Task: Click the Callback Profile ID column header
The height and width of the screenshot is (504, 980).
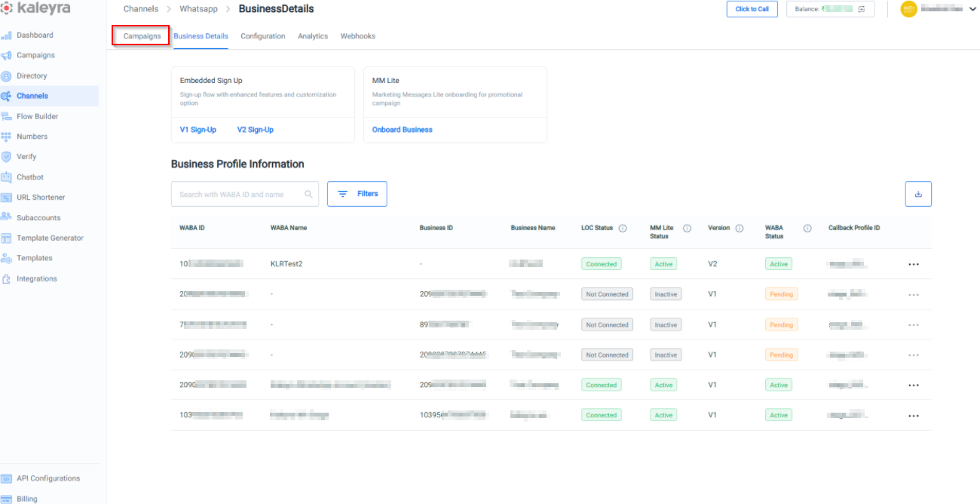Action: click(x=854, y=228)
